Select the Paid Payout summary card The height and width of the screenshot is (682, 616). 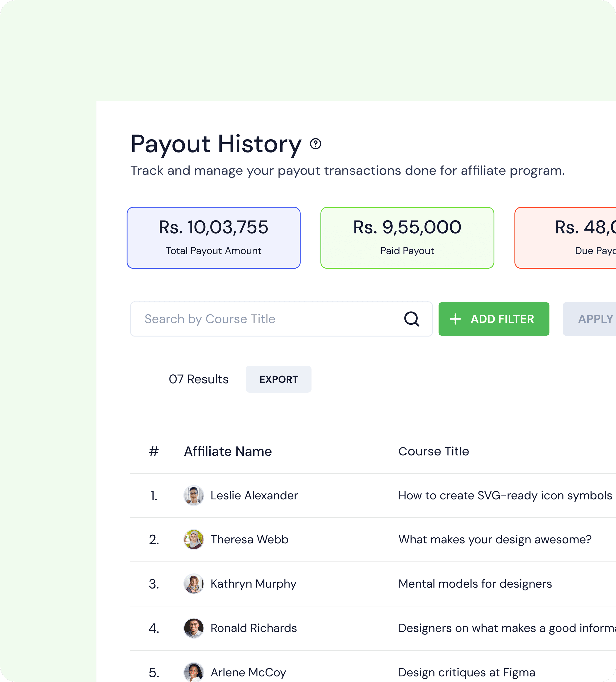point(407,237)
